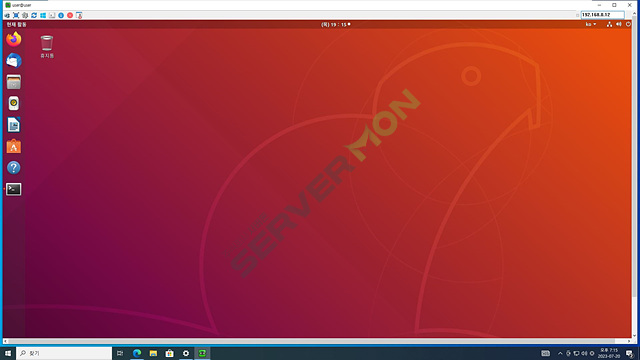Click the viewer's horizontal scrollbar

[311, 341]
